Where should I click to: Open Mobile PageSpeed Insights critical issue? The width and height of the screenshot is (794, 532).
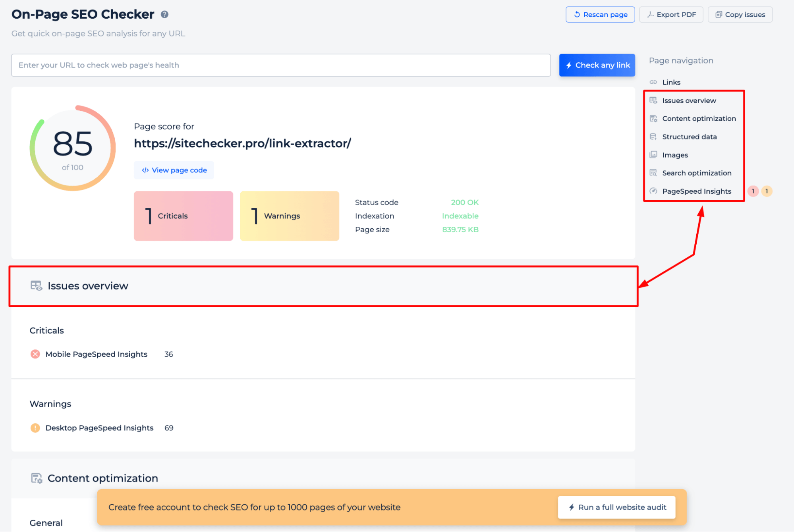[x=97, y=354]
